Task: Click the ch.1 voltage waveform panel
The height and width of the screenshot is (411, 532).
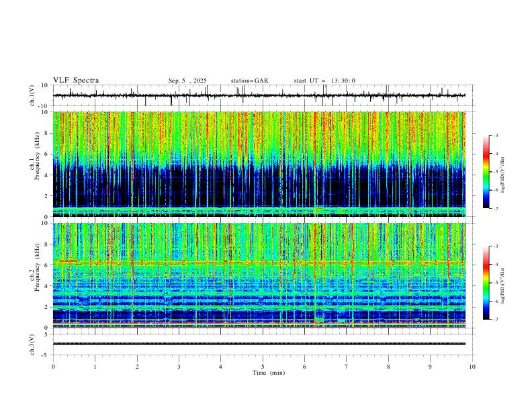Action: click(264, 95)
